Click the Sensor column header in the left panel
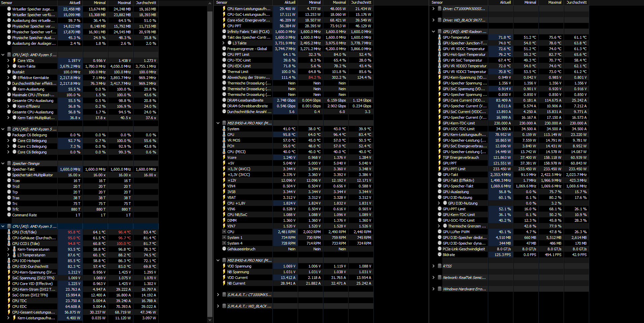 (29, 3)
